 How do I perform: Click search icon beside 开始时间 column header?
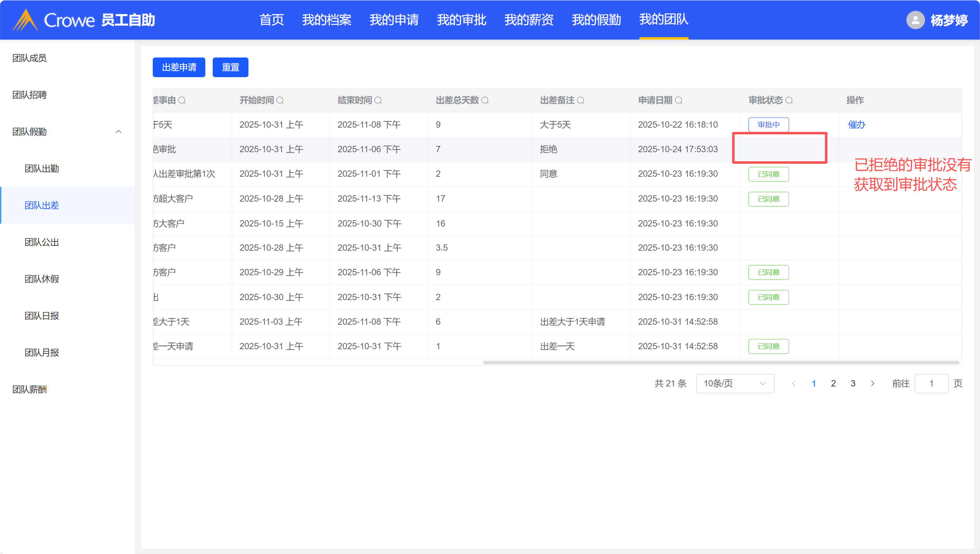click(280, 101)
